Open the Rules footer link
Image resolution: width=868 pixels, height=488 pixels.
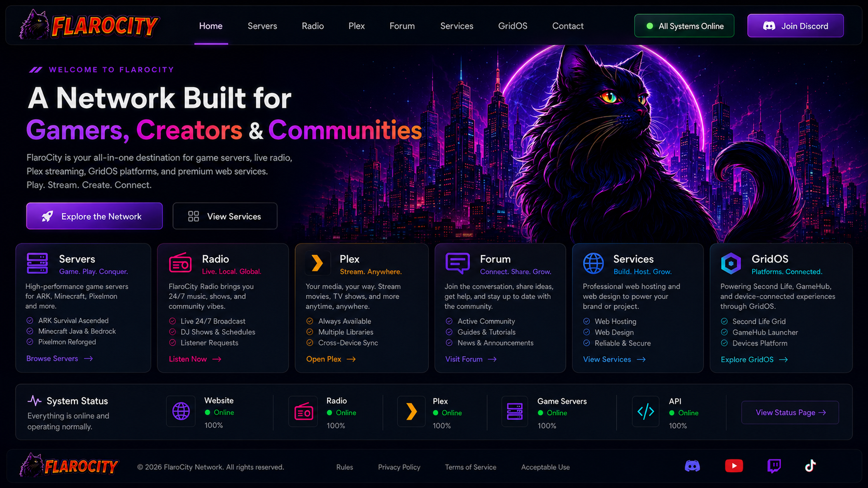(344, 467)
